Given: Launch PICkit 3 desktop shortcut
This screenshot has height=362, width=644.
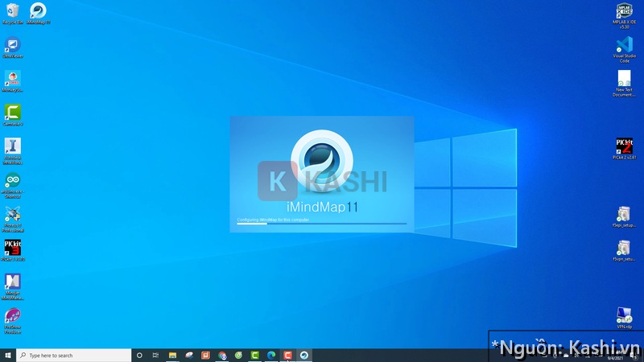Looking at the screenshot, I should (12, 248).
